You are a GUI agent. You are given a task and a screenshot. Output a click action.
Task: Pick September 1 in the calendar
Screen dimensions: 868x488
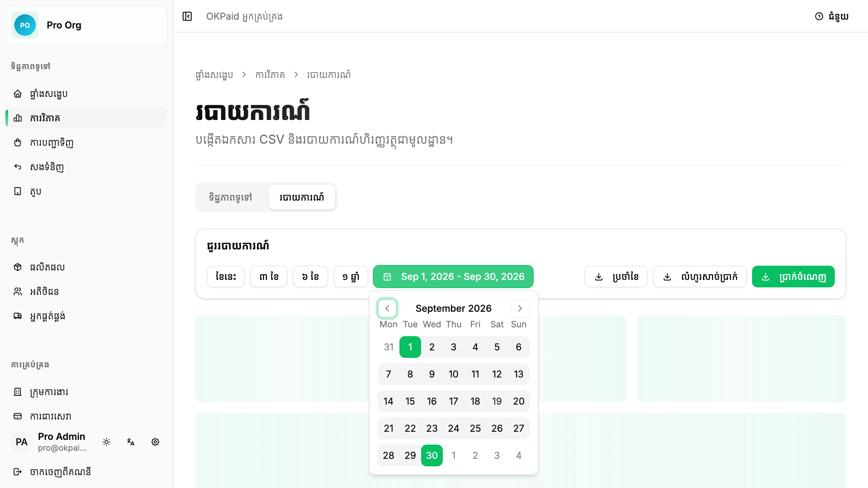point(410,347)
